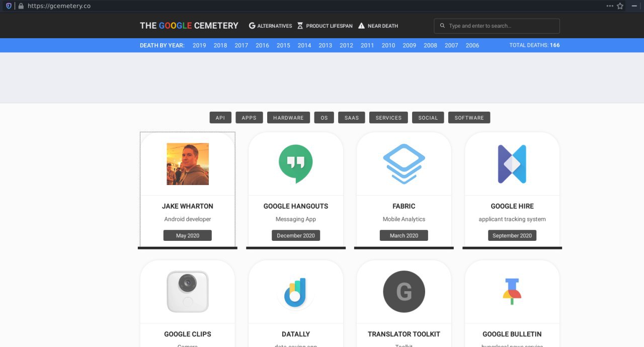Show deaths for year 2007
The width and height of the screenshot is (644, 347).
pyautogui.click(x=451, y=45)
